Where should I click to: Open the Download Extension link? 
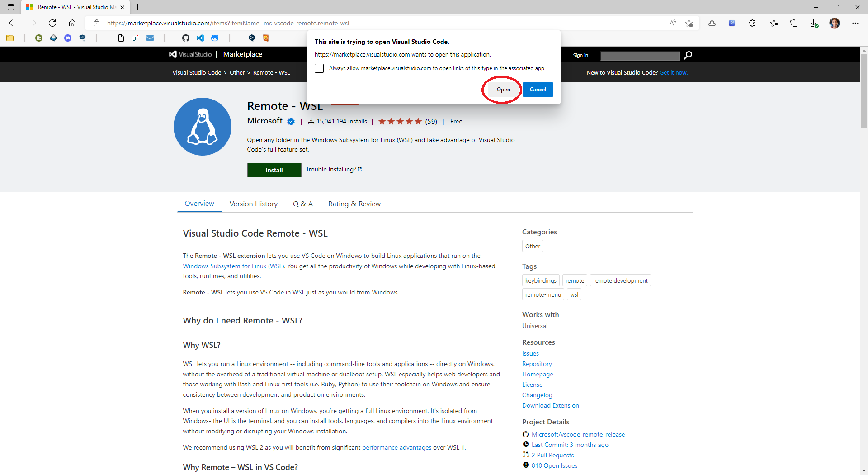pos(551,405)
